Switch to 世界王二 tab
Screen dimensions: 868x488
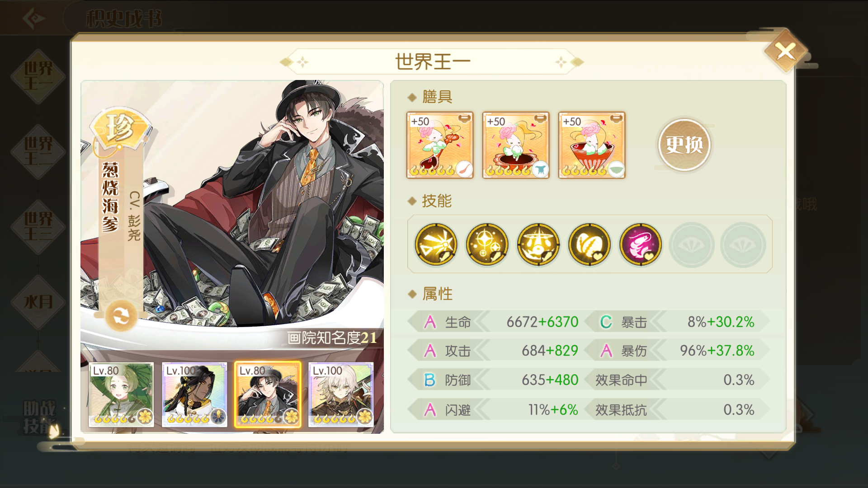38,151
